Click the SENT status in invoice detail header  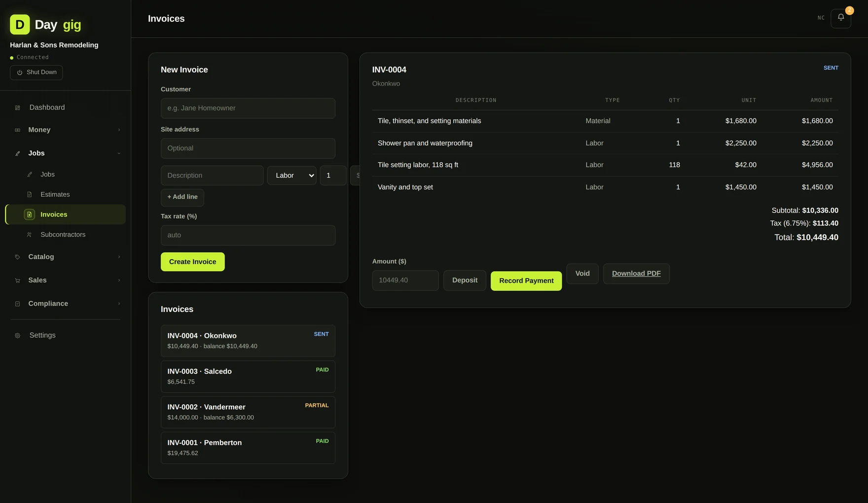tap(831, 68)
